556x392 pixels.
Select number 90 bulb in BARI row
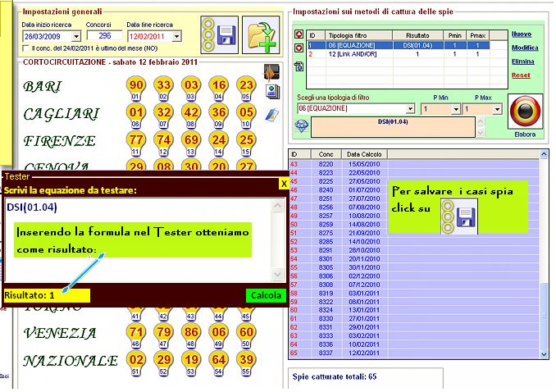tap(136, 86)
